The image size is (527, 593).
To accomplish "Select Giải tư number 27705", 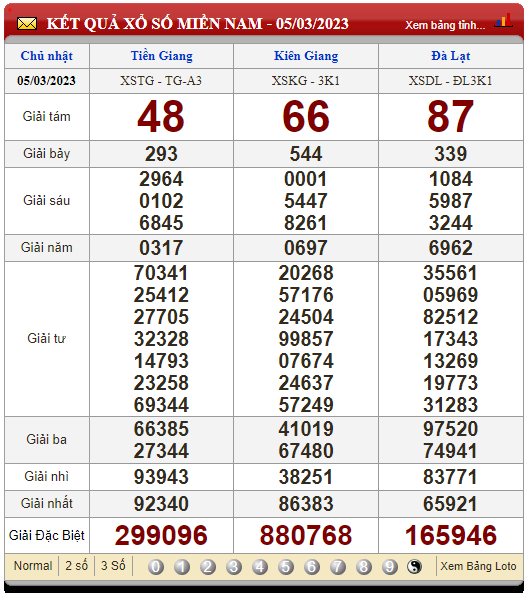I will [x=161, y=317].
